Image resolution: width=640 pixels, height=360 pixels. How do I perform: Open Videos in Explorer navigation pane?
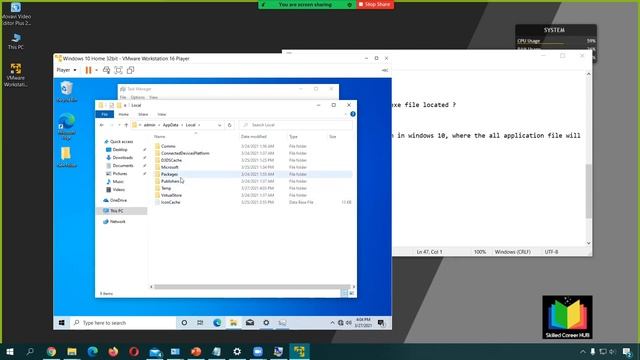[119, 189]
